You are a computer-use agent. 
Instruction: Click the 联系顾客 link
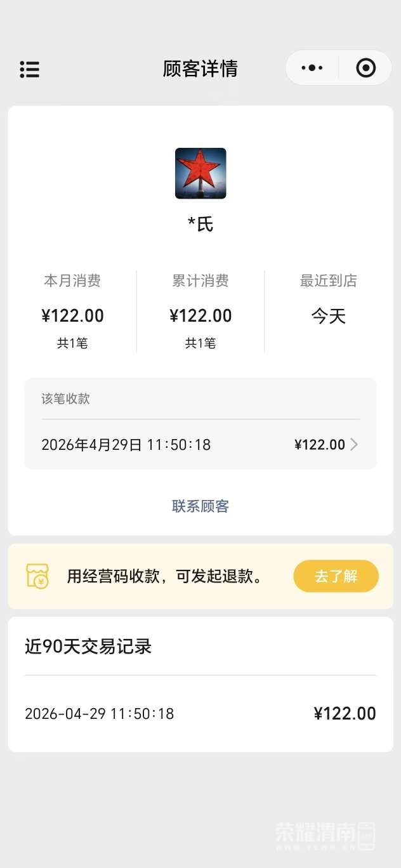[201, 506]
